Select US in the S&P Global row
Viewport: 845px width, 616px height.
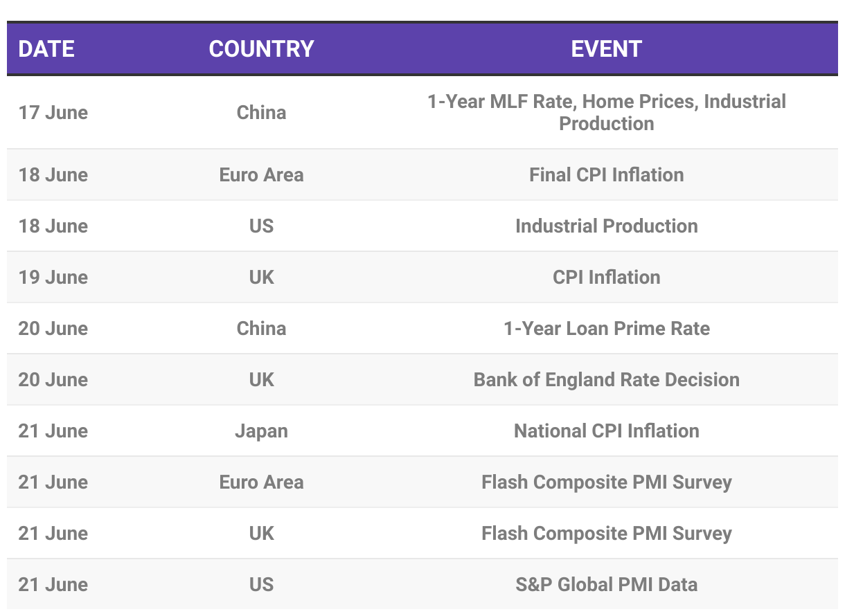tap(261, 584)
